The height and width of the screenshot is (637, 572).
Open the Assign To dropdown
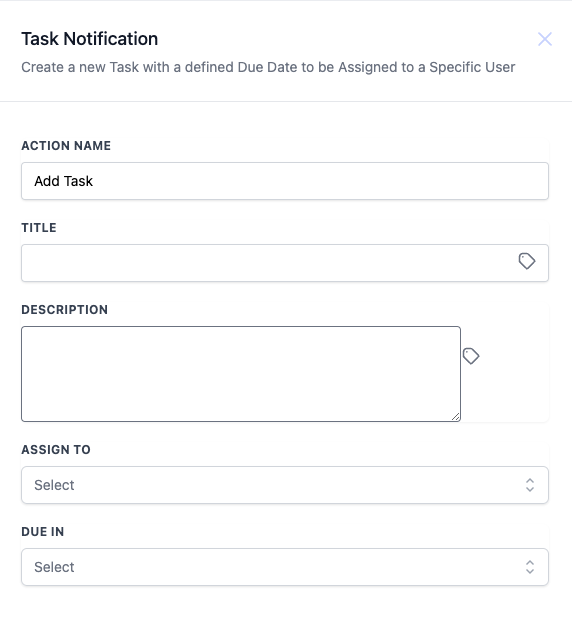[x=285, y=485]
